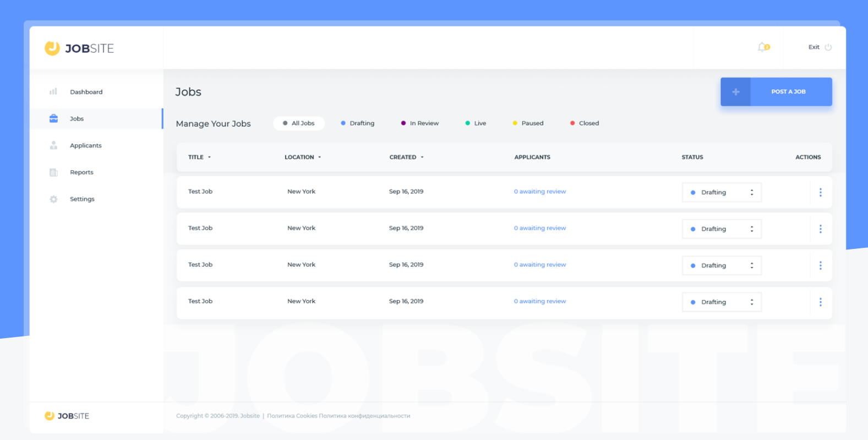The image size is (868, 440).
Task: Open actions menu for fourth Test Job row
Action: point(820,302)
